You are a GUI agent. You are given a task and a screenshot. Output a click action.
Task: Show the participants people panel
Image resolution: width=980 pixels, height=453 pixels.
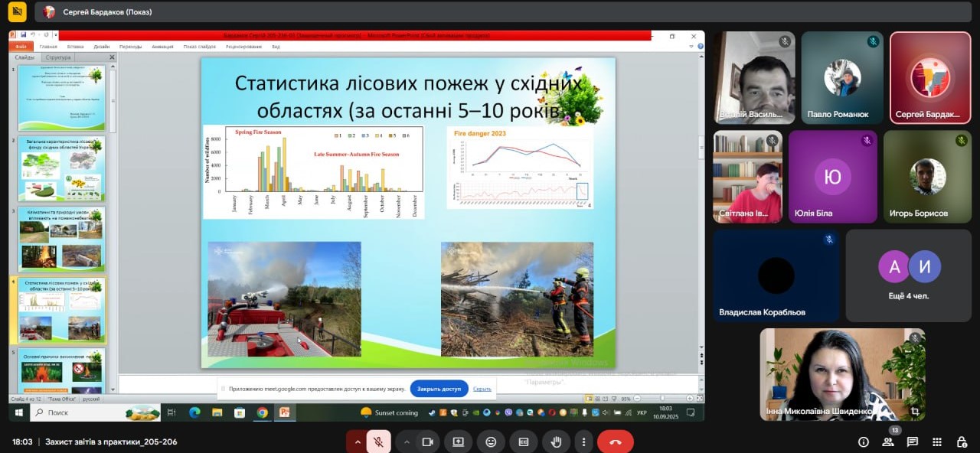coord(888,442)
